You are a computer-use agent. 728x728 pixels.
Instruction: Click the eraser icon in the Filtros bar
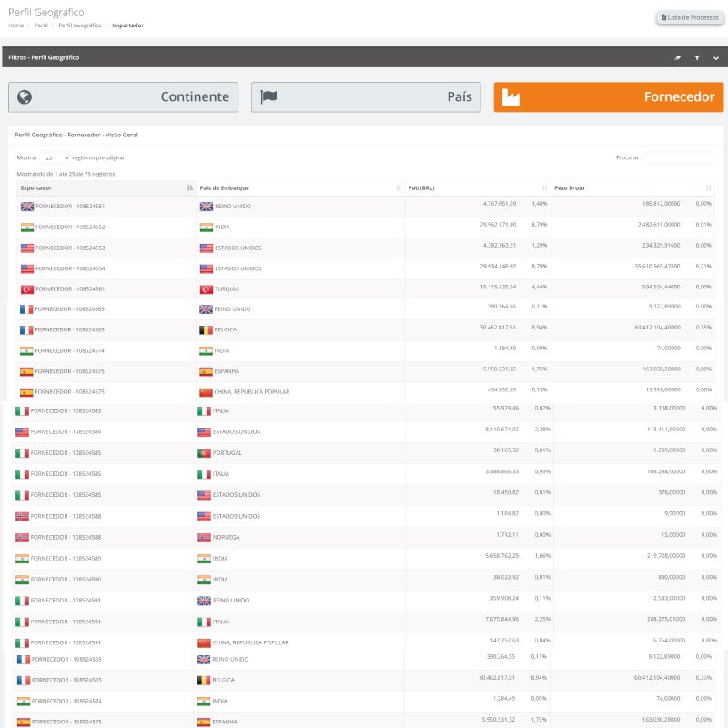tap(677, 57)
